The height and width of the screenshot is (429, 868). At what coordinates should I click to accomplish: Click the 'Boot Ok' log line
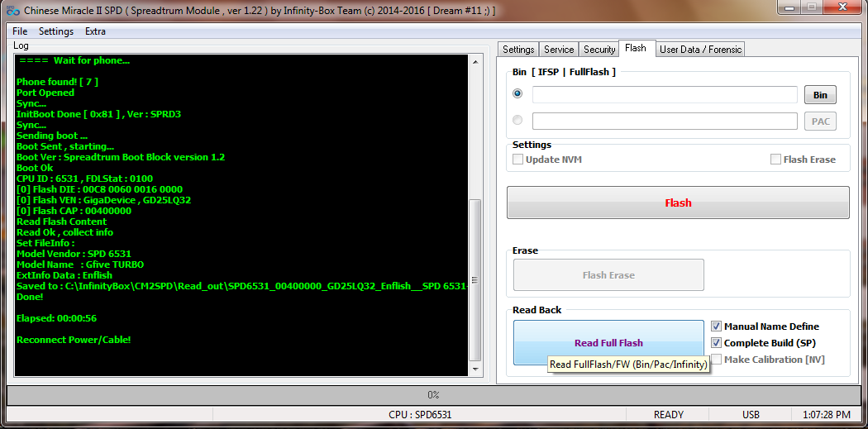point(35,168)
